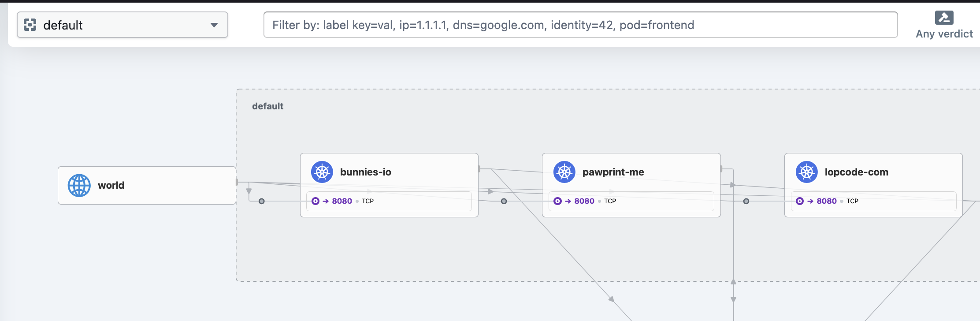
Task: Click the pawprint-me 8080 TCP endpoint
Action: (631, 201)
